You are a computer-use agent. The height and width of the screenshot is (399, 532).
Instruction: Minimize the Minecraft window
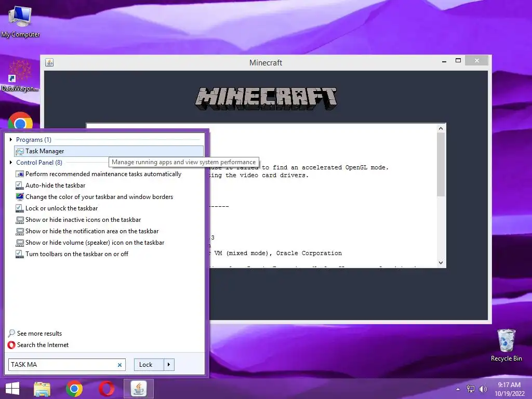click(444, 61)
